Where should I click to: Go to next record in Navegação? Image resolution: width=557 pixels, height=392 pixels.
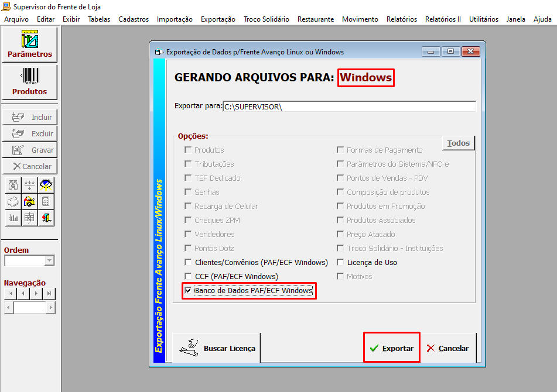pyautogui.click(x=36, y=293)
